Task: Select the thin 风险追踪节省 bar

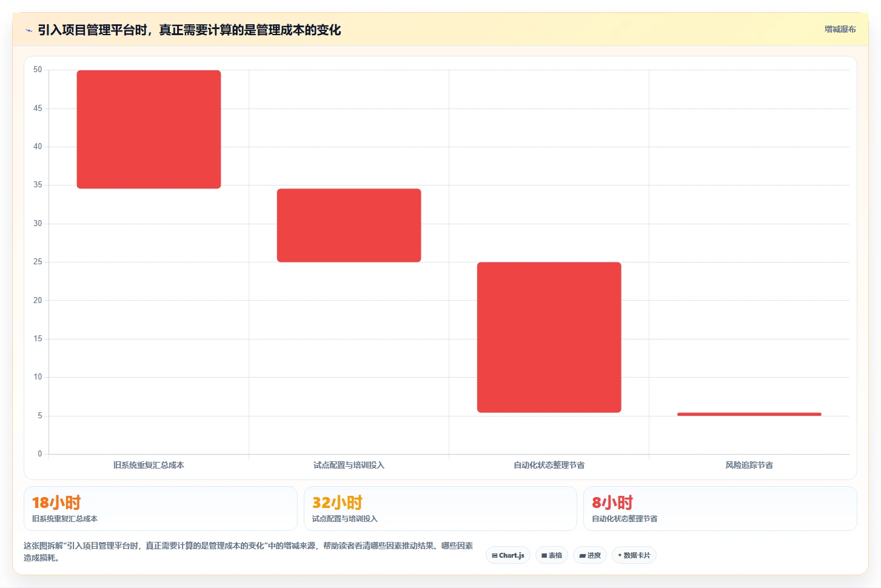Action: (x=749, y=414)
